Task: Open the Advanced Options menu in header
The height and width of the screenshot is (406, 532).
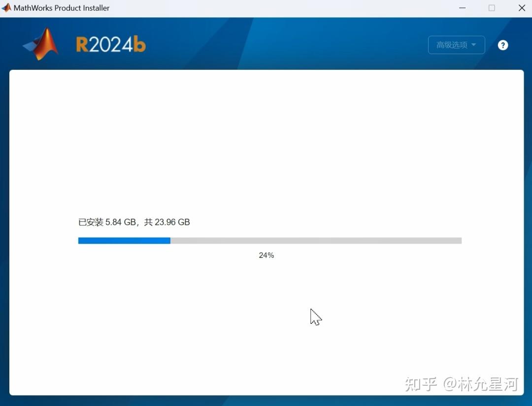Action: 456,45
